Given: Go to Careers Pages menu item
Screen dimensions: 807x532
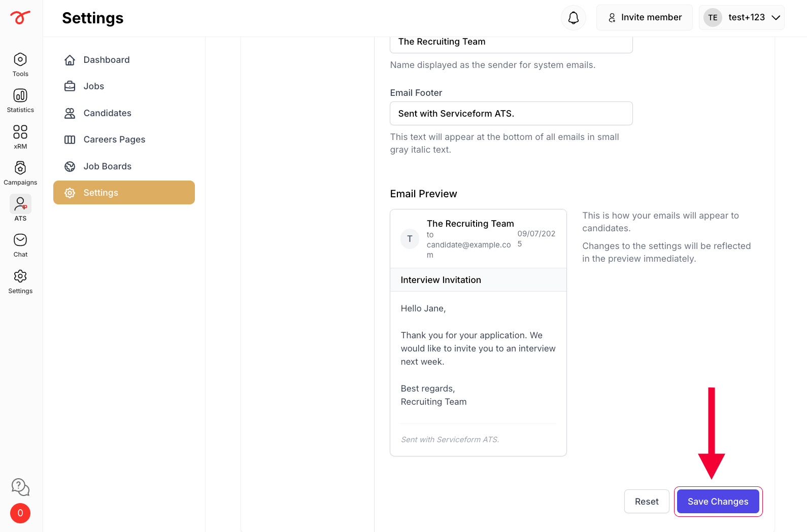Looking at the screenshot, I should click(x=124, y=139).
